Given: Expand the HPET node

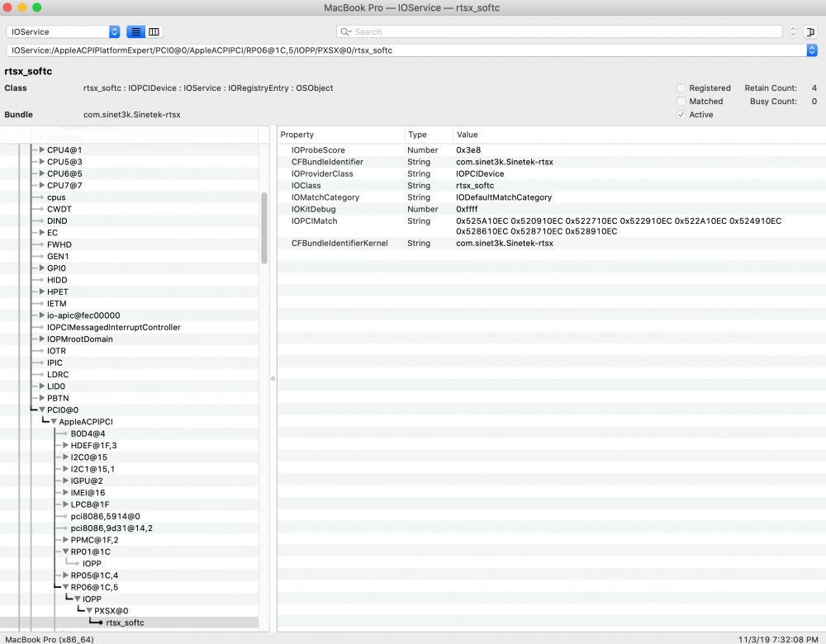Looking at the screenshot, I should point(41,291).
